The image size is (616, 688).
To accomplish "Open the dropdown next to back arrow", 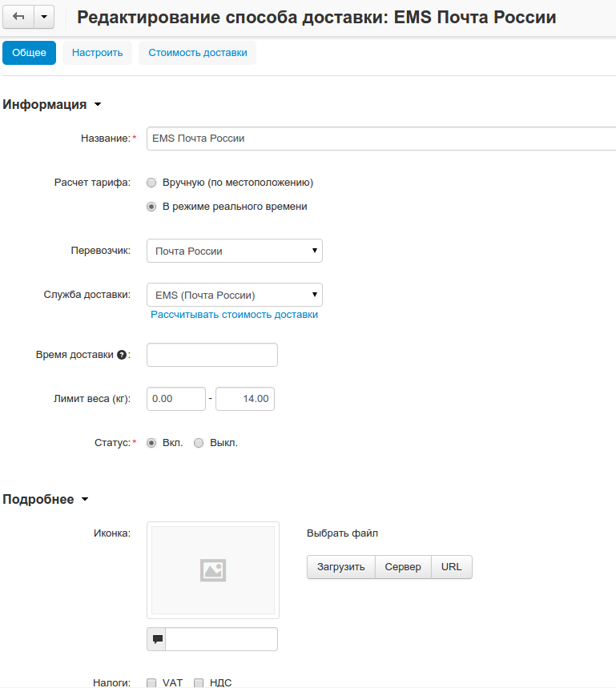I will [43, 17].
